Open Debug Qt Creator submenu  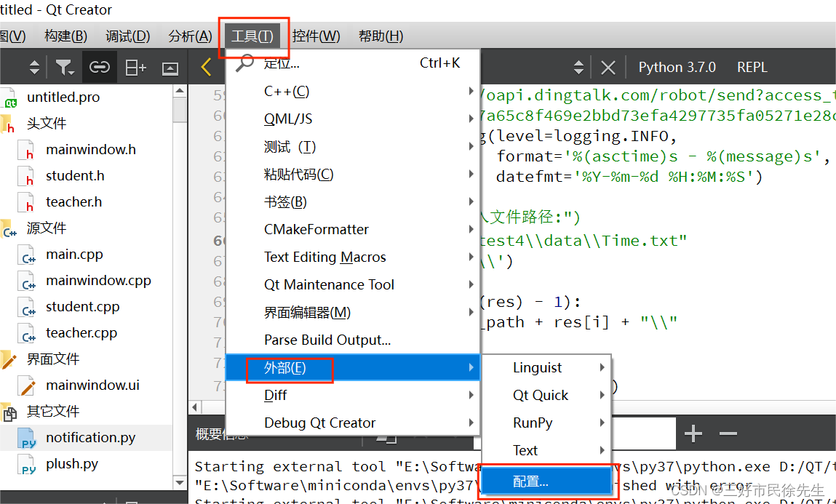pyautogui.click(x=353, y=423)
